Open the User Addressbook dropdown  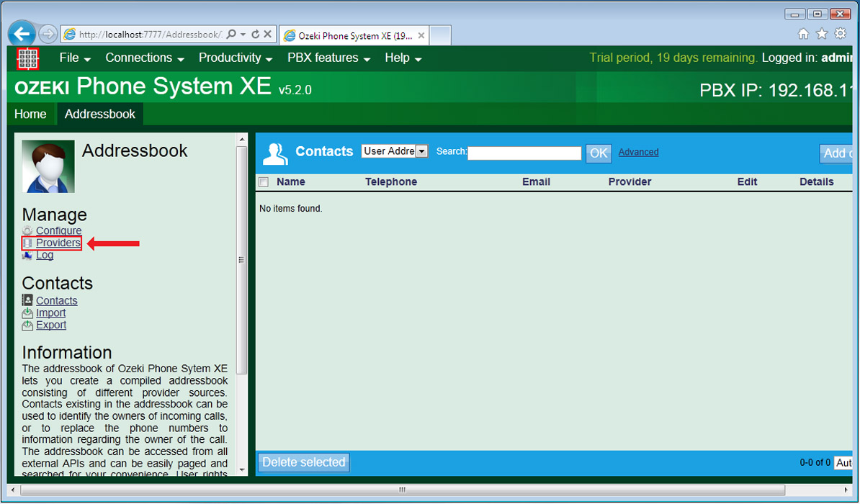click(x=395, y=151)
